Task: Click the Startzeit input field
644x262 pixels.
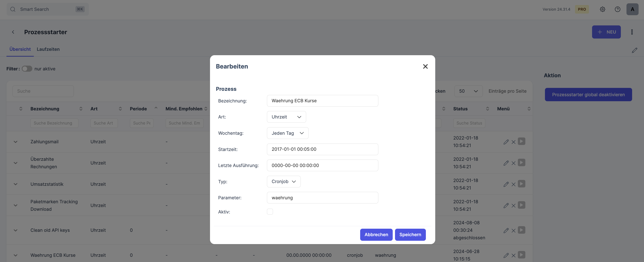Action: [322, 149]
